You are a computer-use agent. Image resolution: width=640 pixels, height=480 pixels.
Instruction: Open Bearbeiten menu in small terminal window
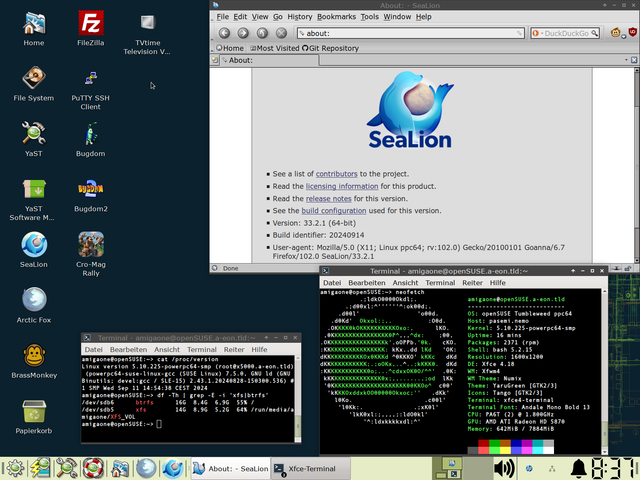coord(128,349)
